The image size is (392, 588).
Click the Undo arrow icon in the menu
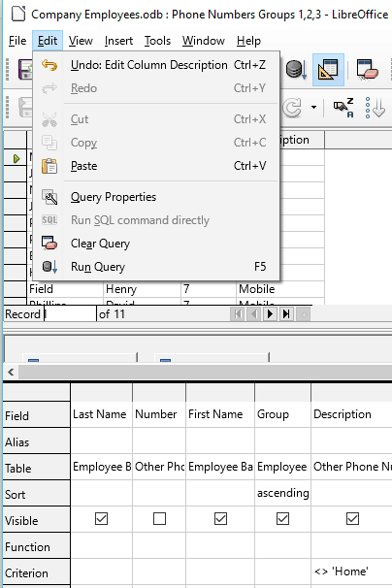coord(49,65)
